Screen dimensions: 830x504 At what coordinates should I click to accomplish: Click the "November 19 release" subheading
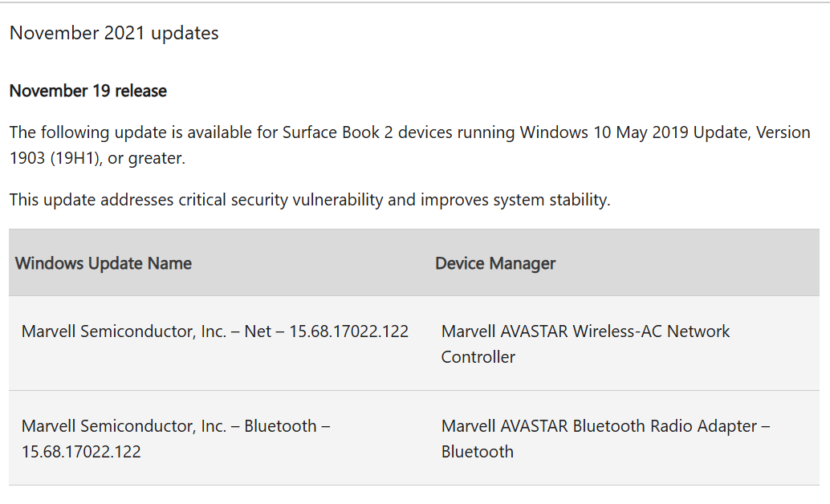(x=88, y=91)
